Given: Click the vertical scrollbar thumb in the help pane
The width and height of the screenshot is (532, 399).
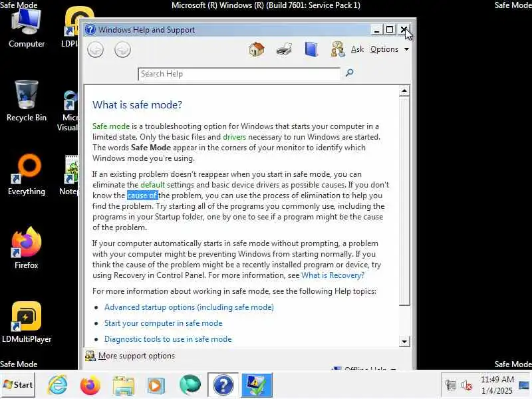Looking at the screenshot, I should coord(404,201).
